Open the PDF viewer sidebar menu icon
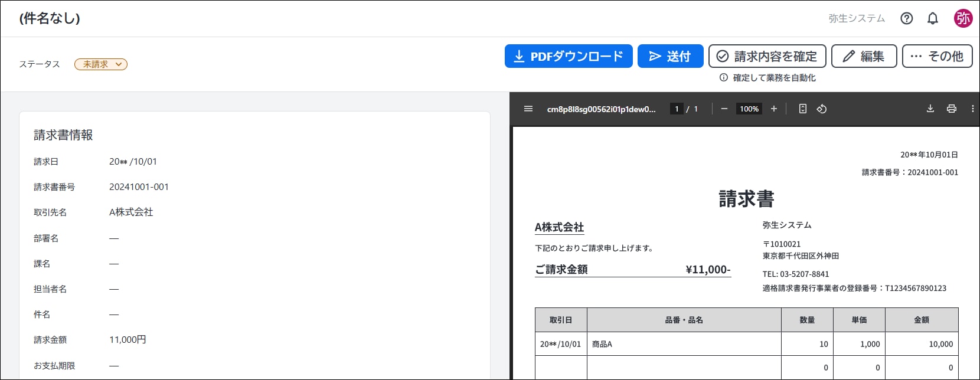The image size is (980, 380). tap(528, 109)
